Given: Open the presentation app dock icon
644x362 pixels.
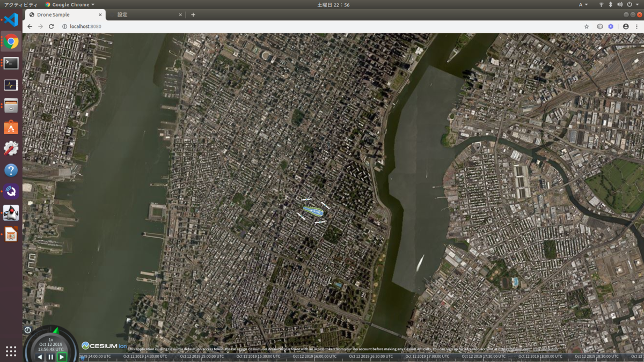Looking at the screenshot, I should [x=11, y=234].
